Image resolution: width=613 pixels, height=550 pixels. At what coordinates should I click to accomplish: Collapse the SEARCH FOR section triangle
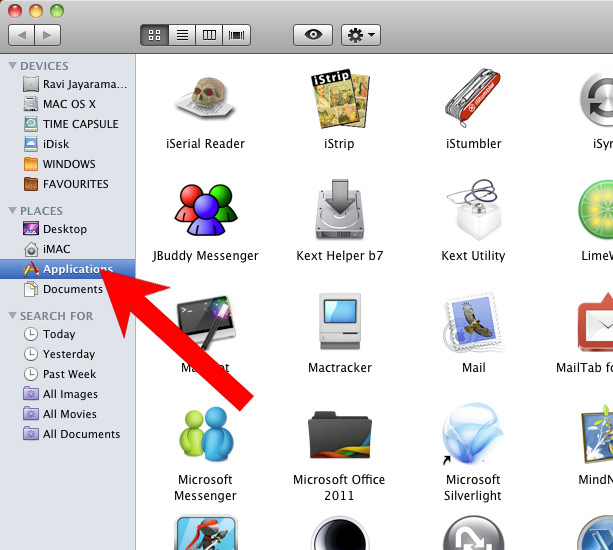tap(13, 315)
